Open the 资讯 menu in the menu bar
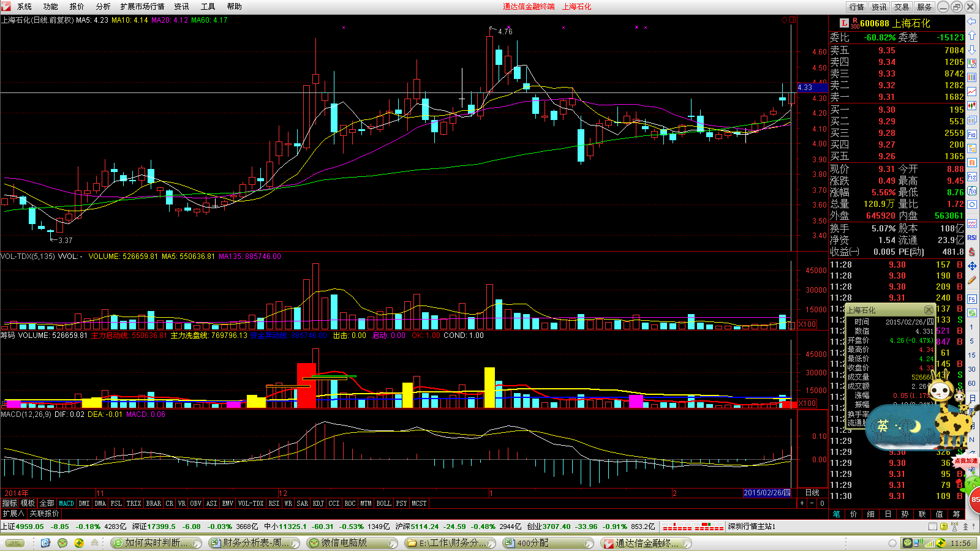This screenshot has height=551, width=980. pos(182,7)
